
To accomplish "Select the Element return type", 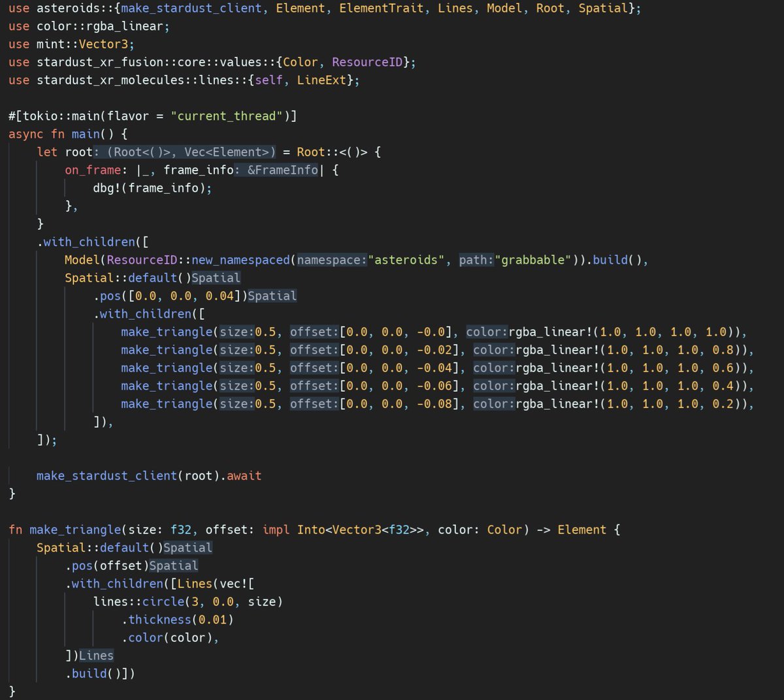I will coord(582,530).
